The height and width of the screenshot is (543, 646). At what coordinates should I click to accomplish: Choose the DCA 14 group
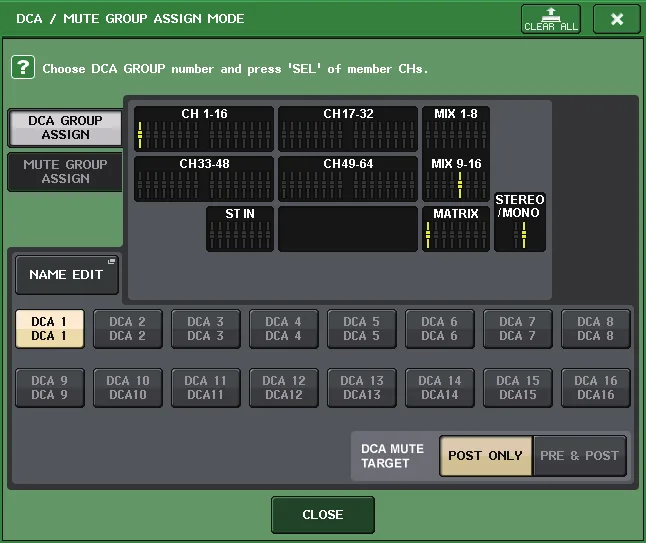(x=440, y=388)
